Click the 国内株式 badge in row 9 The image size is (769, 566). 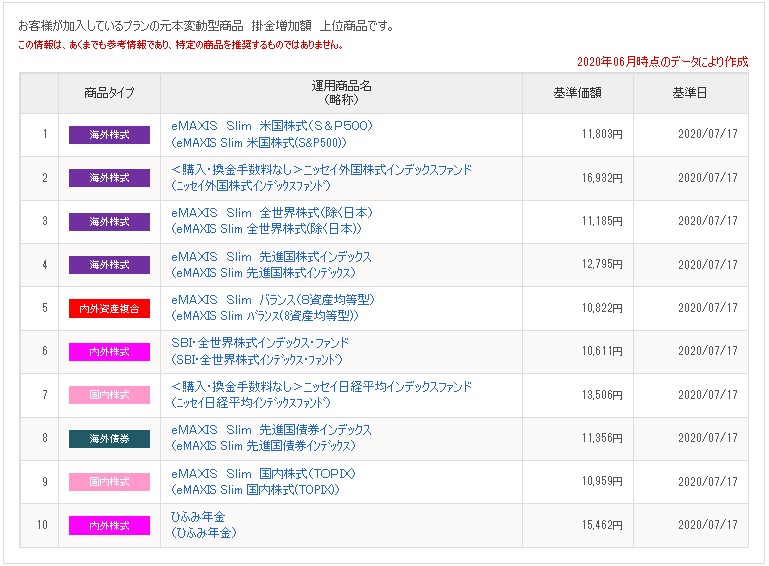(109, 482)
